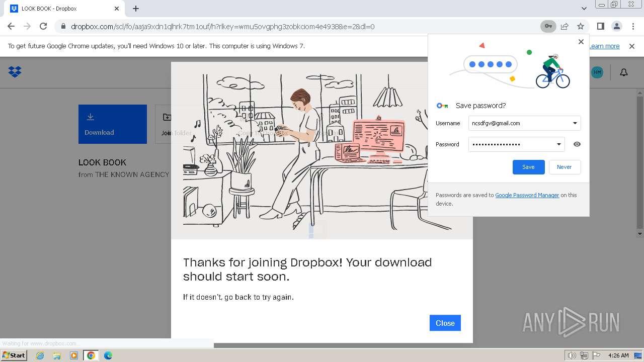The image size is (644, 362).
Task: Close the LOOK BOOK - Dropbox tab
Action: [x=117, y=9]
